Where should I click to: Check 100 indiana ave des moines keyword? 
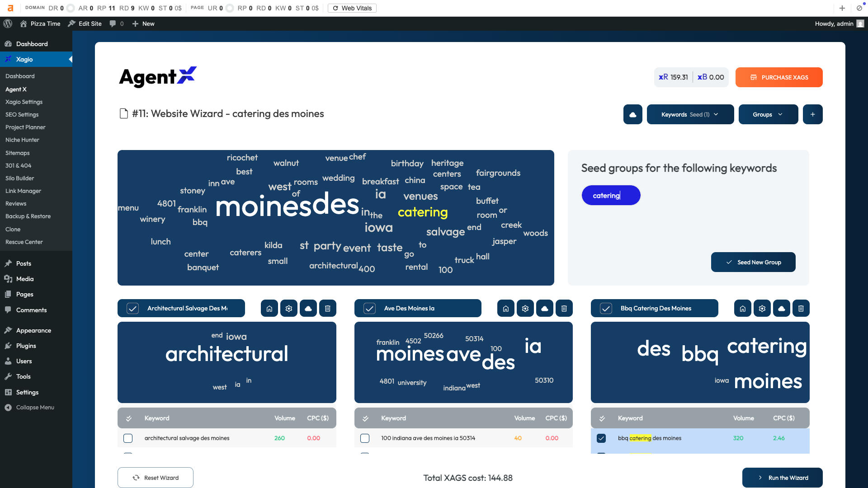365,438
